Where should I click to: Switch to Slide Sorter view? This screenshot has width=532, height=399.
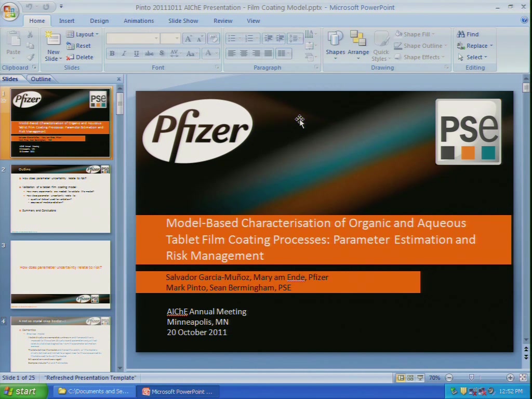[410, 378]
